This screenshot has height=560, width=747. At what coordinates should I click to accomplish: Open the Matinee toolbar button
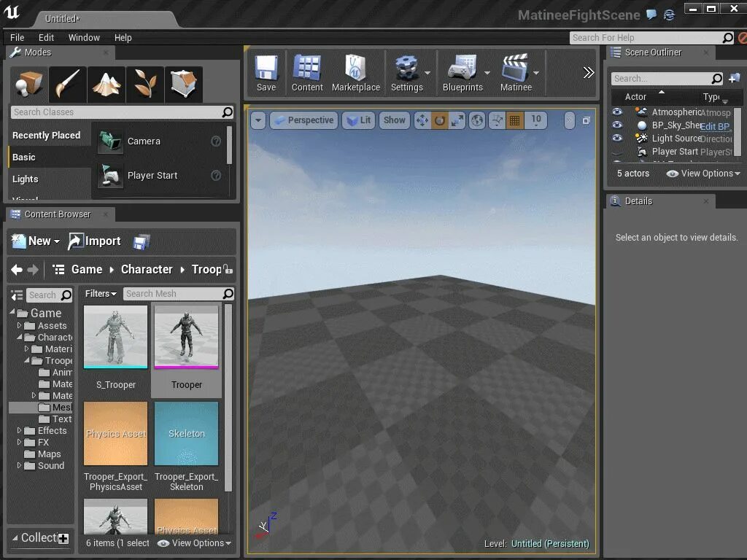click(516, 73)
